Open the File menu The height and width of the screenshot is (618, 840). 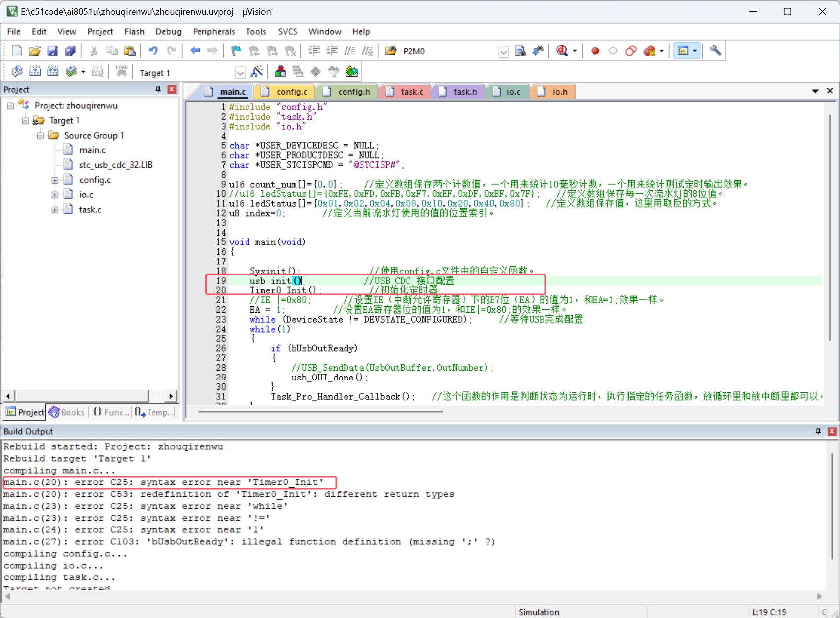point(14,31)
